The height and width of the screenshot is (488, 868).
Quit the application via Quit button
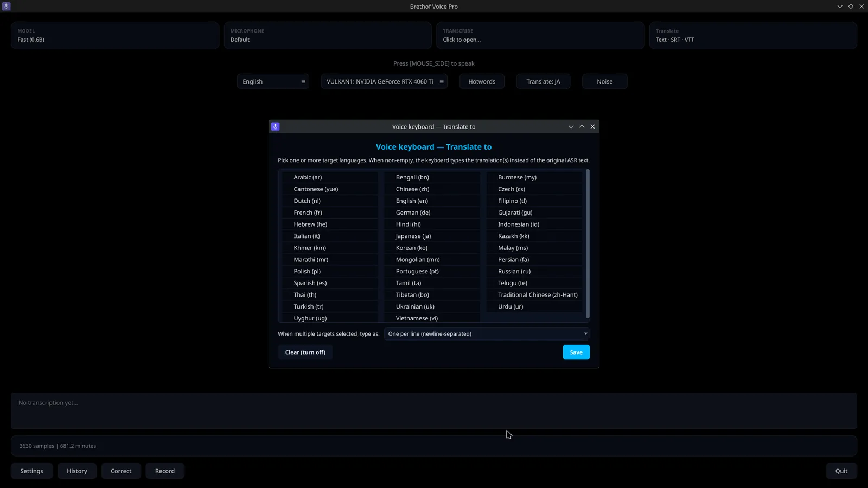pos(841,471)
